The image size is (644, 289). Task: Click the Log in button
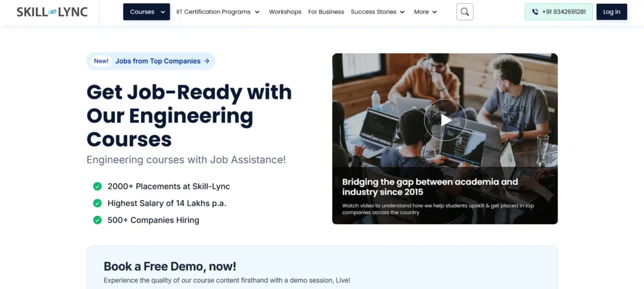(611, 12)
